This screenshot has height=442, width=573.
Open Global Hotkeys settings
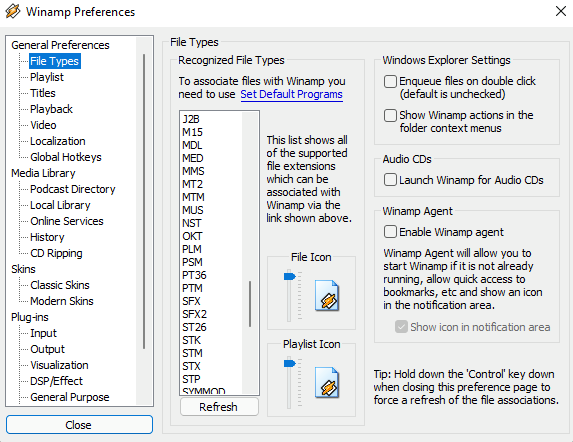[x=66, y=157]
